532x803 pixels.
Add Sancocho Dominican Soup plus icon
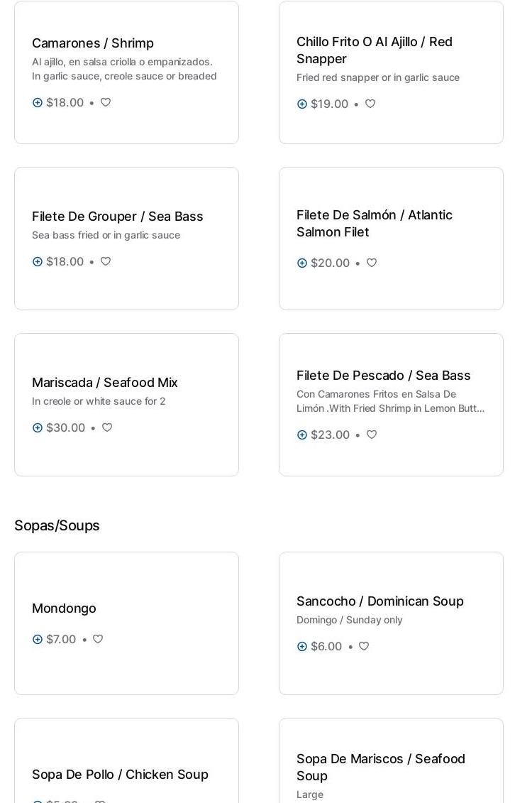coord(302,647)
